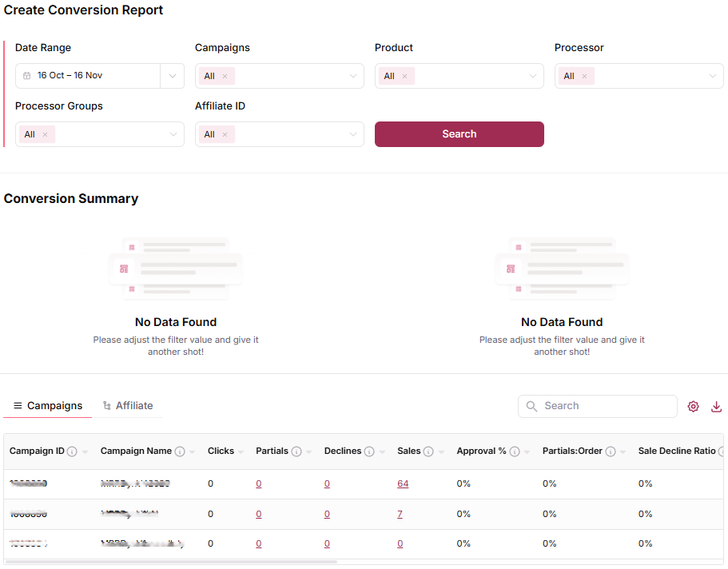Sort by Partials column arrow
This screenshot has height=569, width=728.
tap(308, 452)
